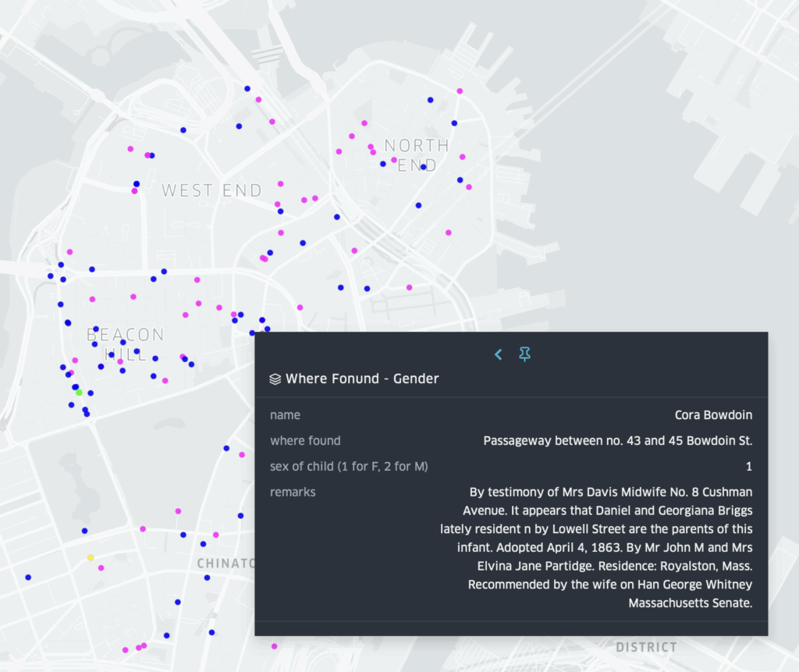Click the CHINATOWN map label
Screen dimensions: 799x672
point(226,564)
